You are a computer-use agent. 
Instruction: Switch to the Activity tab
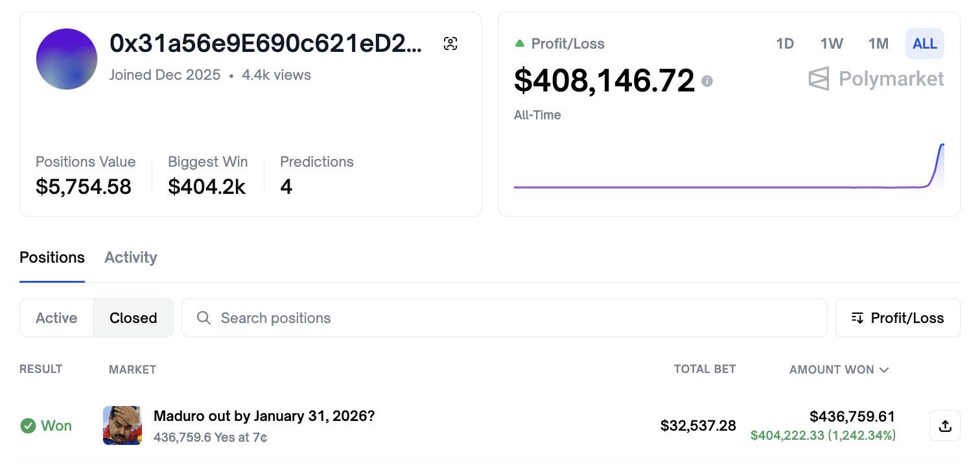130,257
